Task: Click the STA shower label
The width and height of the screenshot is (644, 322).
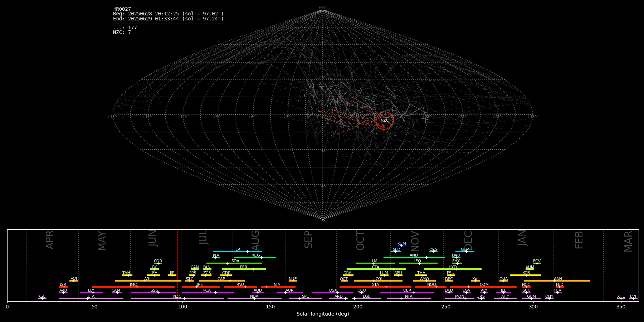Action: click(376, 285)
